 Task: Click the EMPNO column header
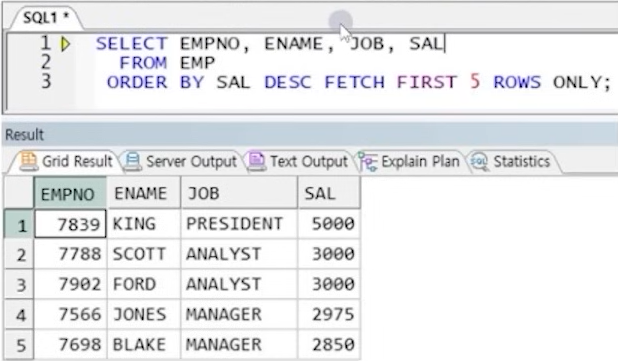pos(70,193)
